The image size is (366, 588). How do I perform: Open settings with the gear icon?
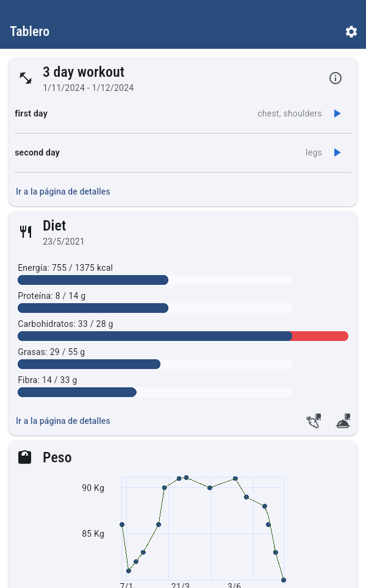pos(351,32)
